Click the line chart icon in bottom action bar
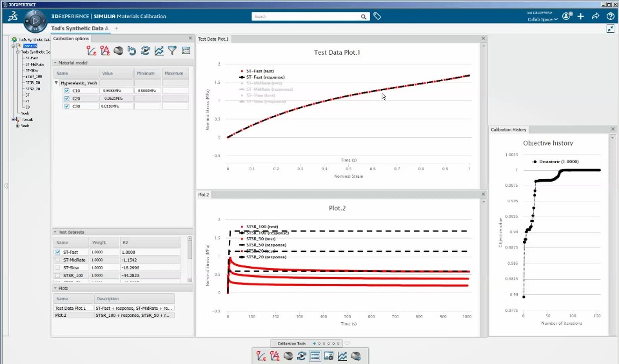Viewport: 619px width, 364px height. point(342,356)
